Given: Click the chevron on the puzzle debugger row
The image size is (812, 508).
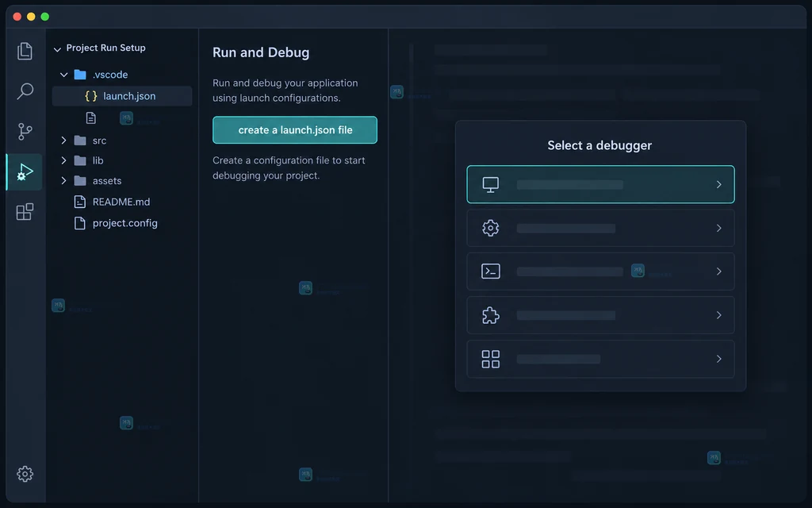Looking at the screenshot, I should [x=718, y=315].
